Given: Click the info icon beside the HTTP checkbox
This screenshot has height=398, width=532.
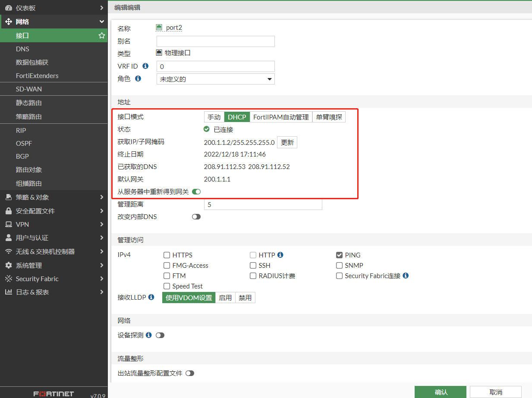Looking at the screenshot, I should pos(280,255).
